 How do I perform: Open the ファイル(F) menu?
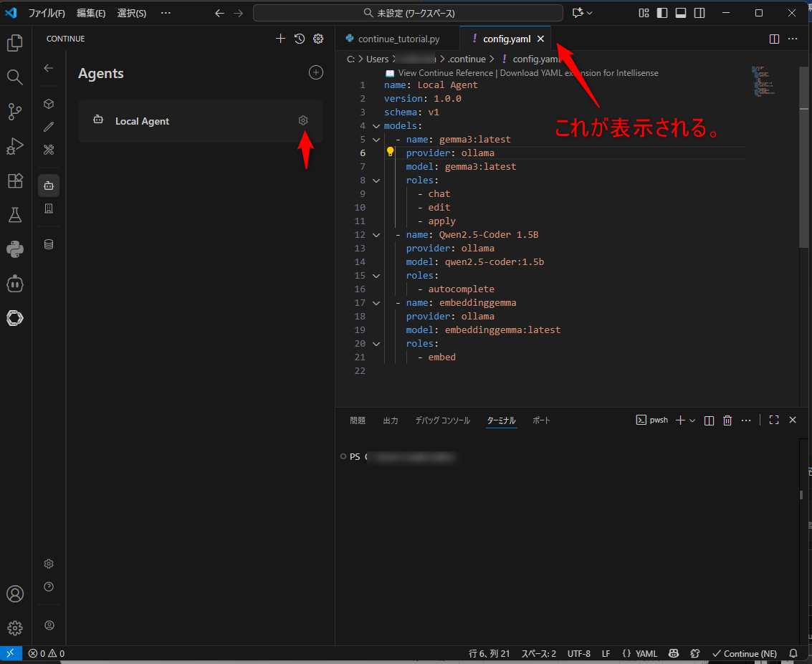[47, 13]
